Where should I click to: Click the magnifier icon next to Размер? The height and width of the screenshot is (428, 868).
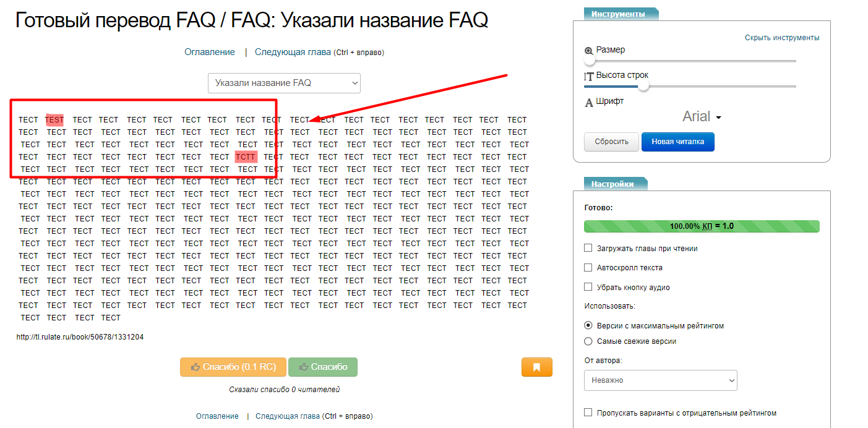pos(589,51)
